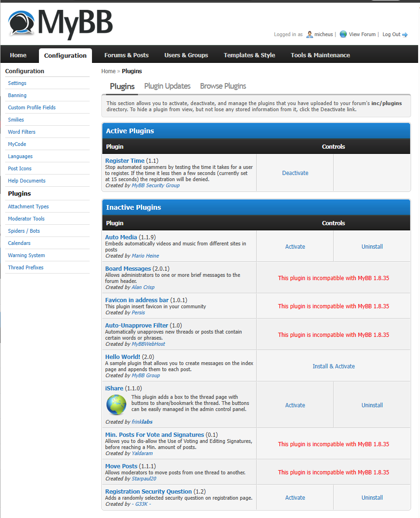Activate the iShare plugin

pyautogui.click(x=295, y=405)
